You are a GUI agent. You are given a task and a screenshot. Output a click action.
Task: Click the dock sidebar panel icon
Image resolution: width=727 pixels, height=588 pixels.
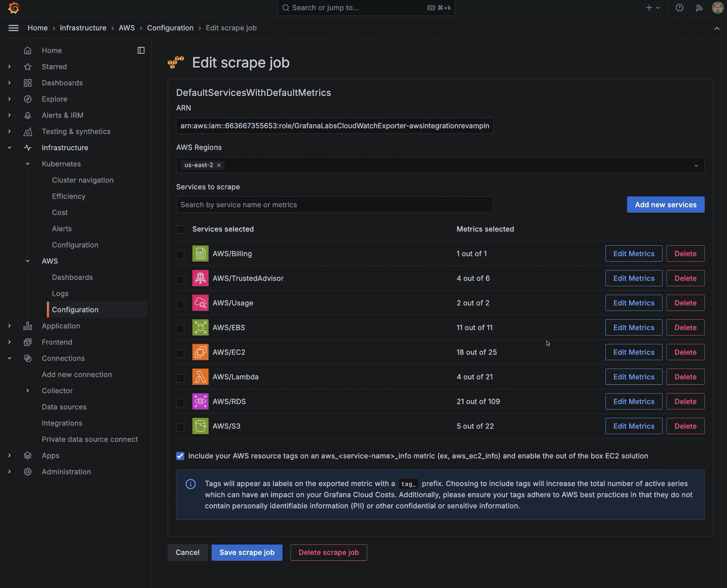pos(141,51)
